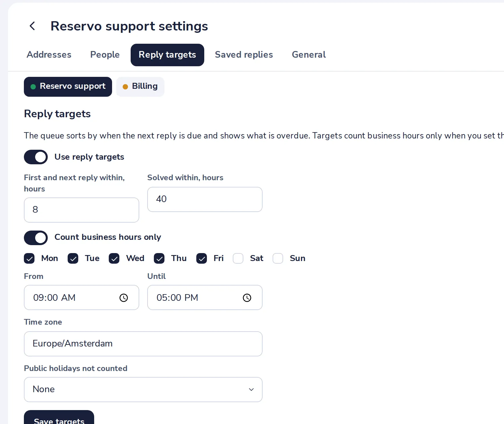Open the General tab
504x424 pixels.
pyautogui.click(x=309, y=55)
